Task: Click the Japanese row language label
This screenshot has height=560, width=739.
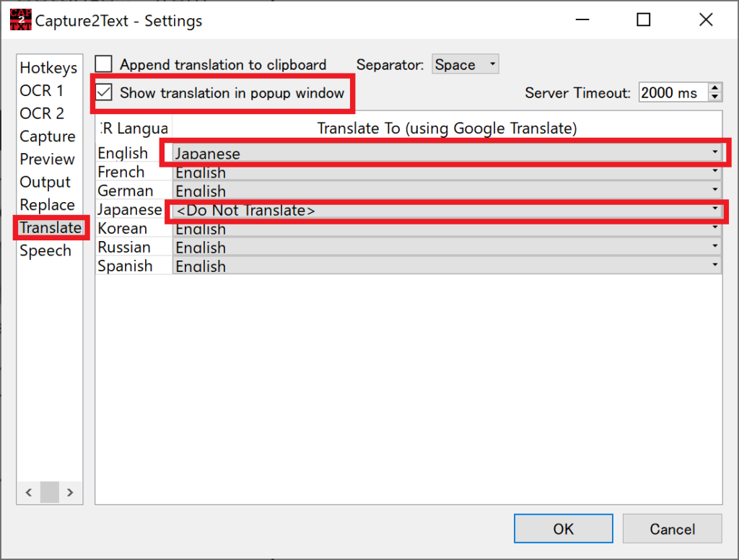Action: point(130,209)
